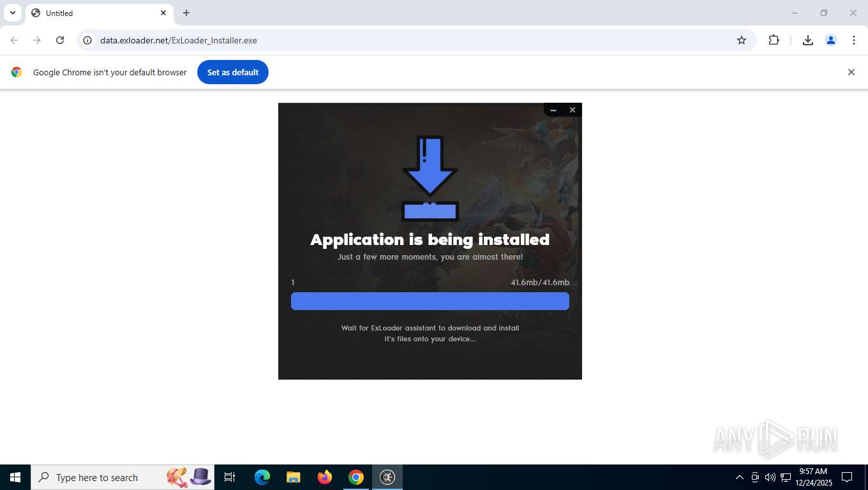Click the meet now tray icon
The height and width of the screenshot is (490, 868).
[755, 477]
